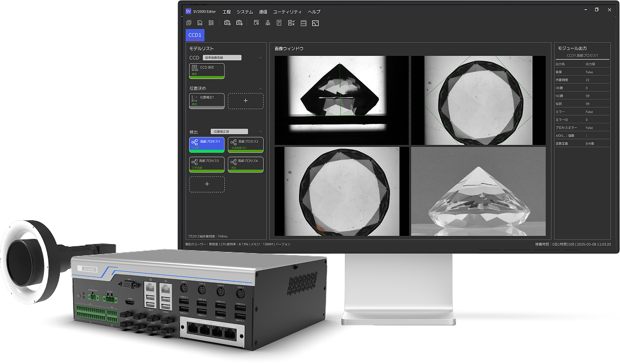Viewport: 620px width, 364px height.
Task: Open the ユーティリティ menu
Action: coord(288,11)
